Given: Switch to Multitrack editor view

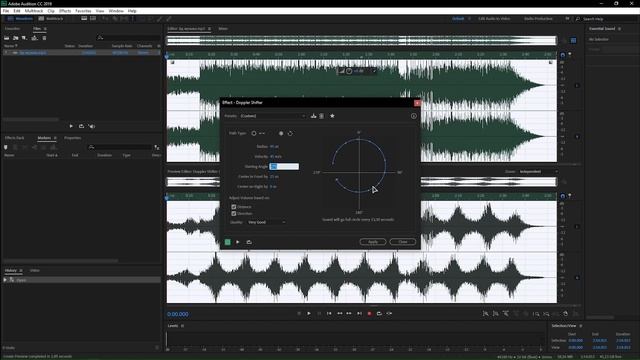Looking at the screenshot, I should (51, 19).
